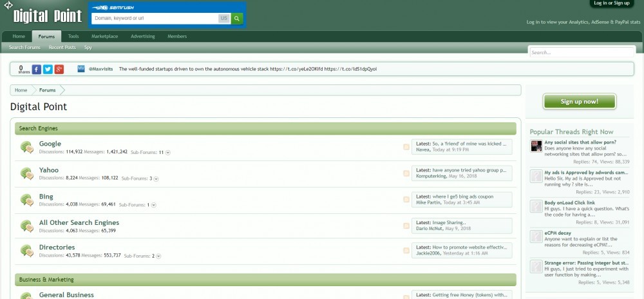This screenshot has width=644, height=299.
Task: Open the Tools navigation tab
Action: [x=73, y=37]
